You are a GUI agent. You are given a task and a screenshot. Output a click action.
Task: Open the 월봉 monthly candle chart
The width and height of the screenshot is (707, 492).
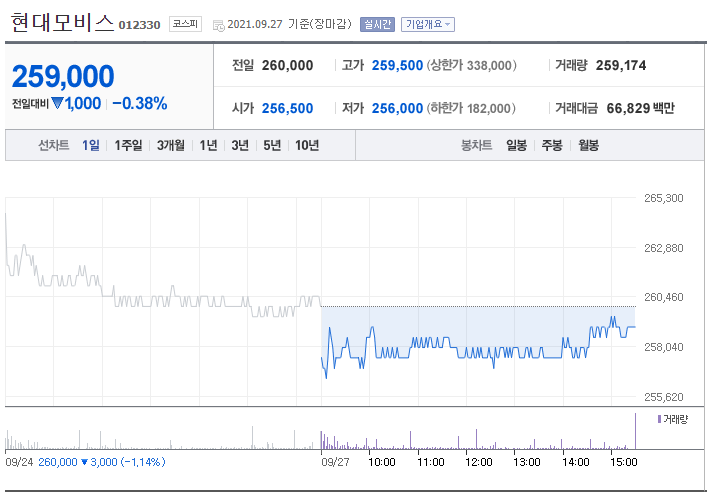(588, 145)
